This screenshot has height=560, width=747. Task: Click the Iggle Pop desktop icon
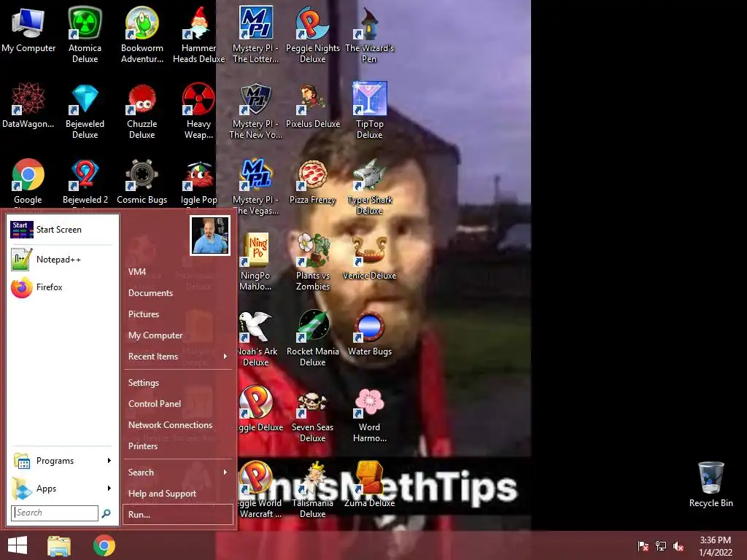198,182
